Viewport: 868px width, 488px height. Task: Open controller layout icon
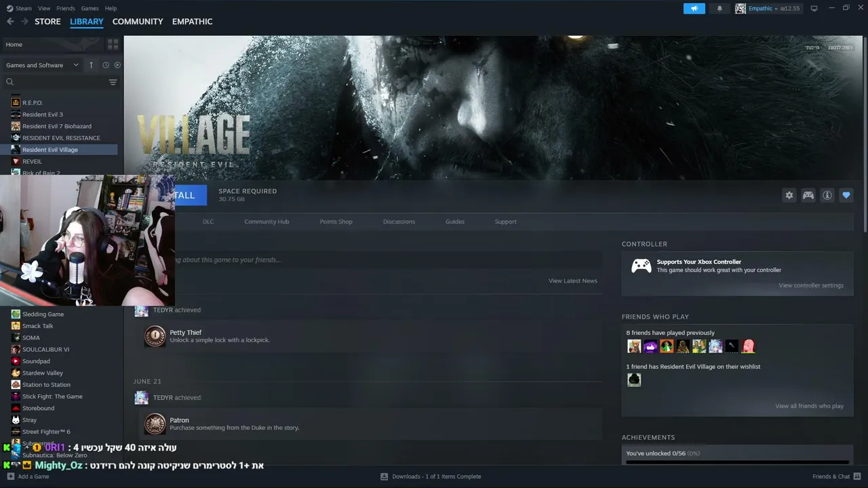tap(808, 195)
